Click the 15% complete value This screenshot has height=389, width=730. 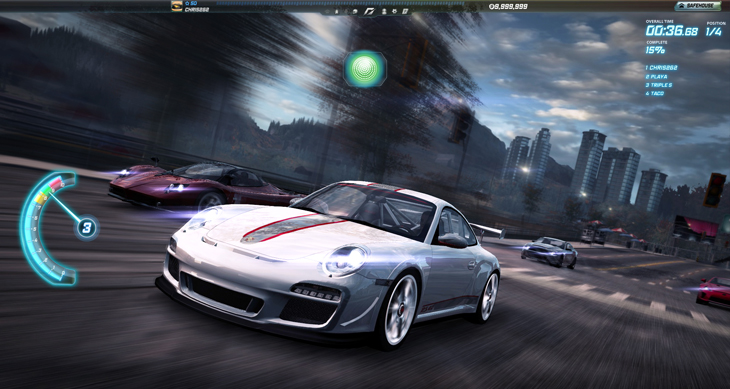(655, 50)
